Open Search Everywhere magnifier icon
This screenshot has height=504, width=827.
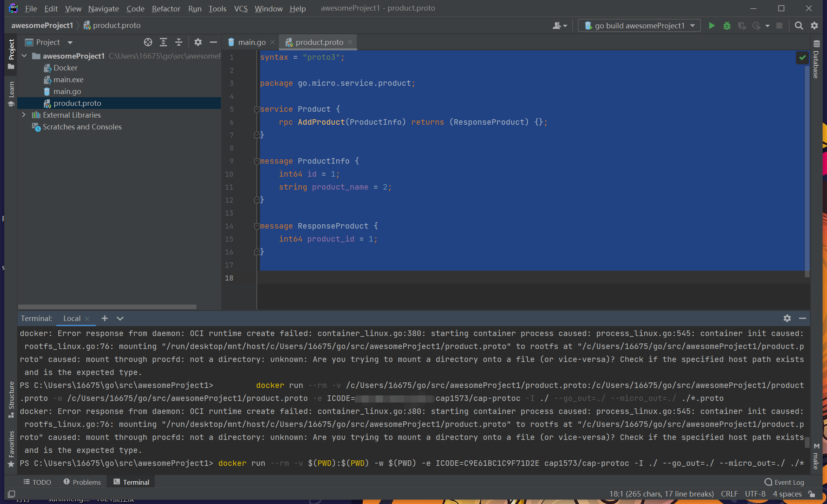[799, 26]
